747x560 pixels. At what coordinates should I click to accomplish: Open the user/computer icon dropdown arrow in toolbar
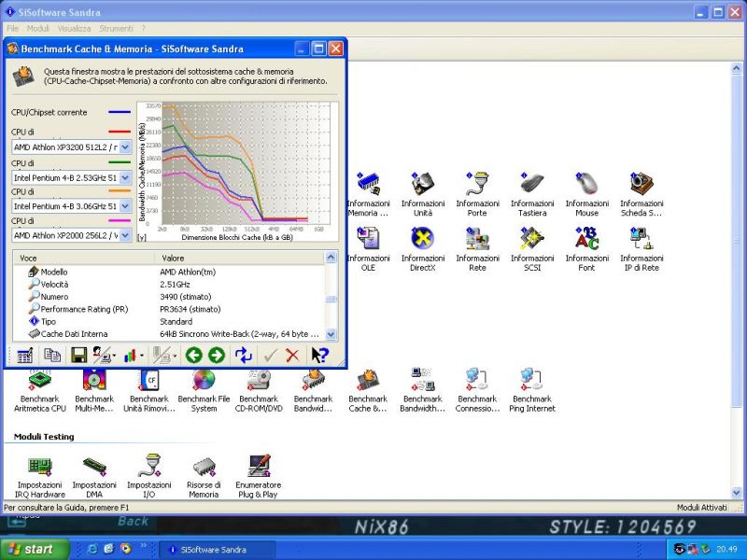pos(114,356)
